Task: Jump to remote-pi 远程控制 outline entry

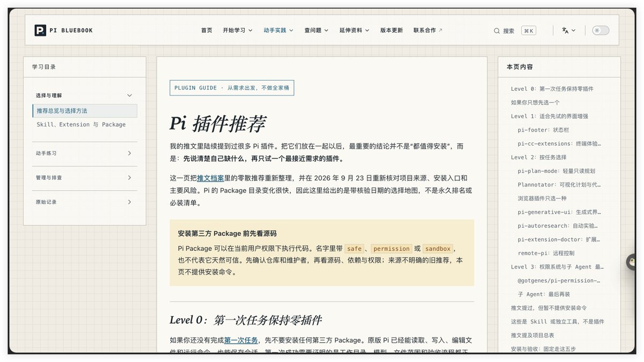Action: point(546,253)
